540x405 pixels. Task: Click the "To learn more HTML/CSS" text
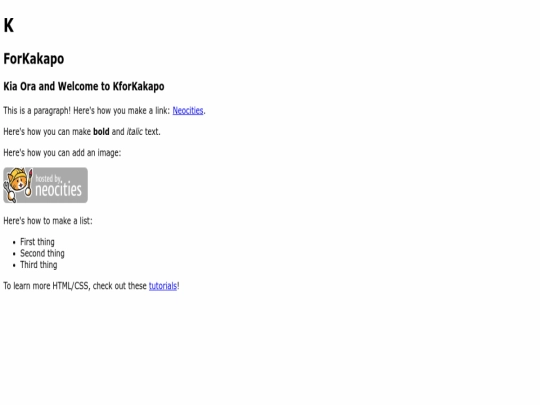tap(47, 286)
